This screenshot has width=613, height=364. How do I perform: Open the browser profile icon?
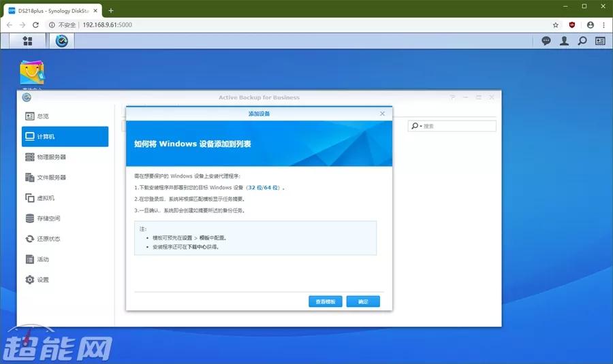pyautogui.click(x=591, y=25)
